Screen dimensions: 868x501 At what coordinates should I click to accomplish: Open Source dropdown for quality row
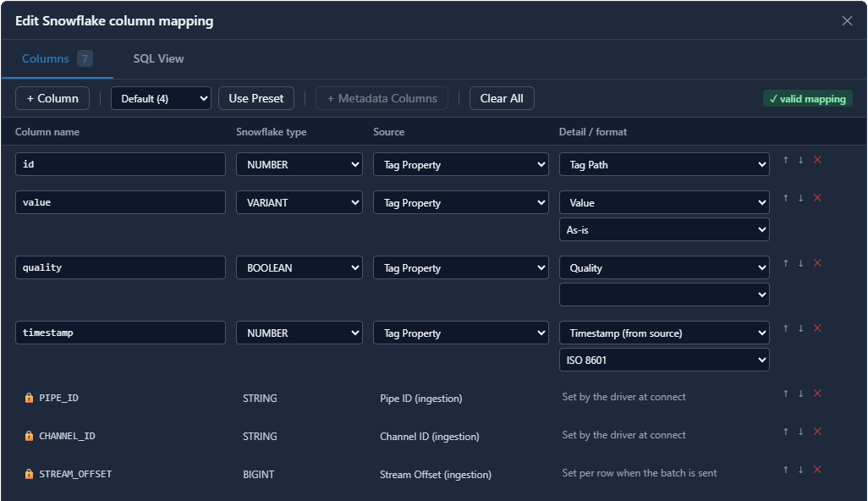pyautogui.click(x=461, y=267)
